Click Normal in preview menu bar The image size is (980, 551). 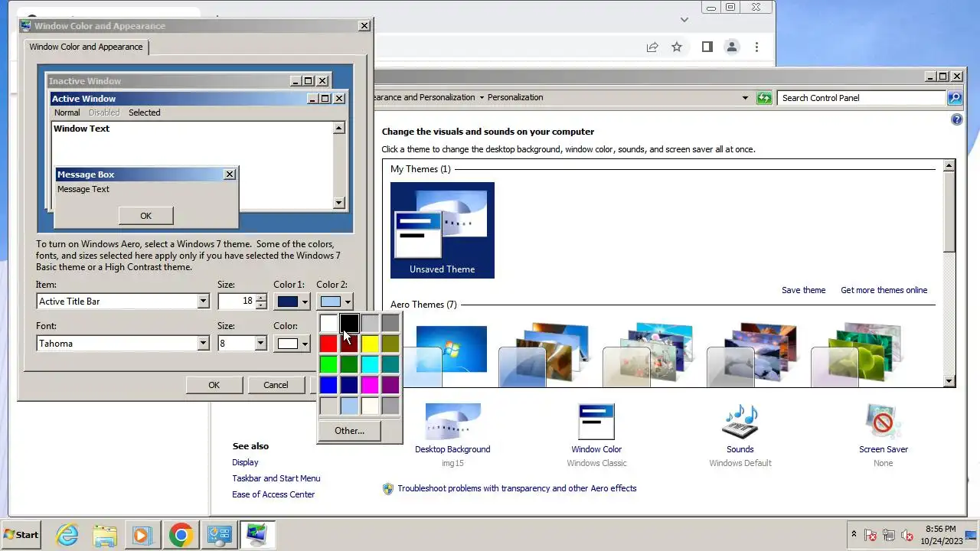click(67, 112)
